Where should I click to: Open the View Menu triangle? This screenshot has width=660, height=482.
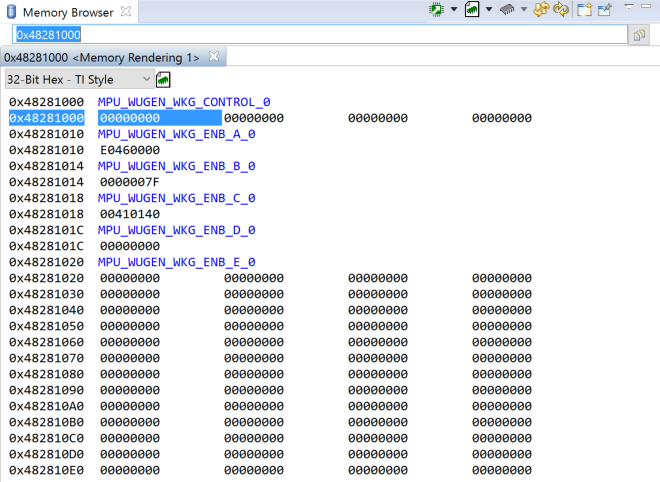(629, 7)
